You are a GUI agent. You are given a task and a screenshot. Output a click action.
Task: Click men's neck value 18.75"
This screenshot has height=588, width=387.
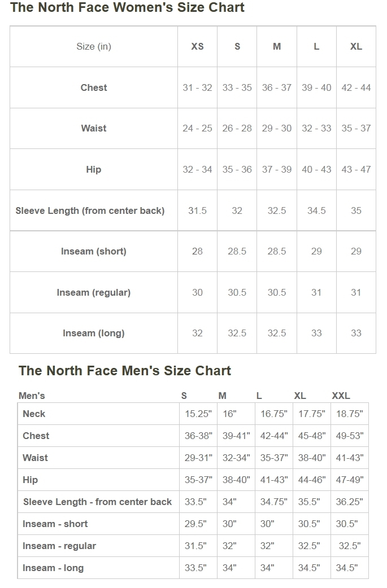pos(349,414)
